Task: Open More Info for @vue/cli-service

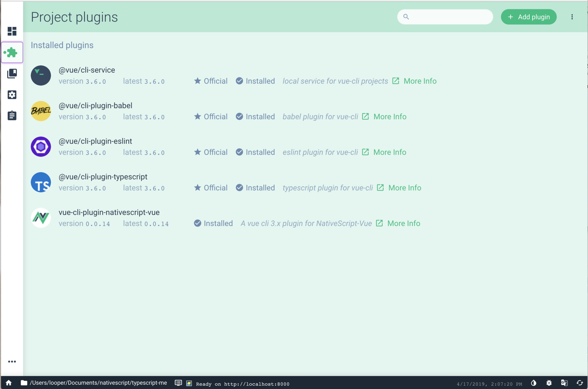Action: (420, 81)
